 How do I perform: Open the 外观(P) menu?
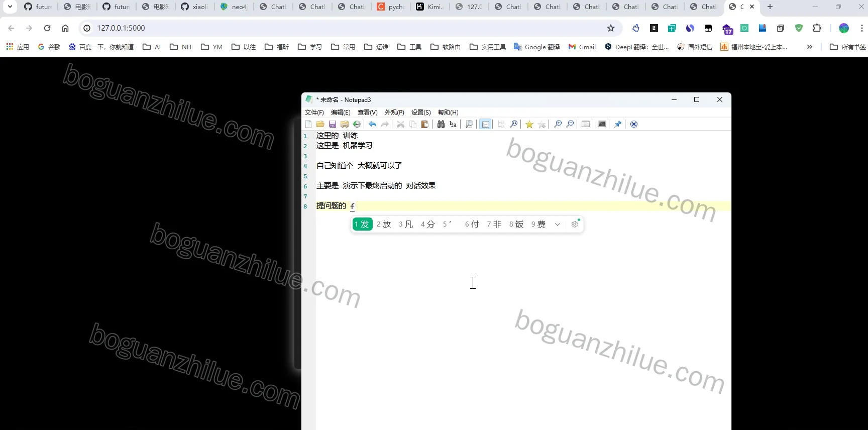[x=394, y=113]
